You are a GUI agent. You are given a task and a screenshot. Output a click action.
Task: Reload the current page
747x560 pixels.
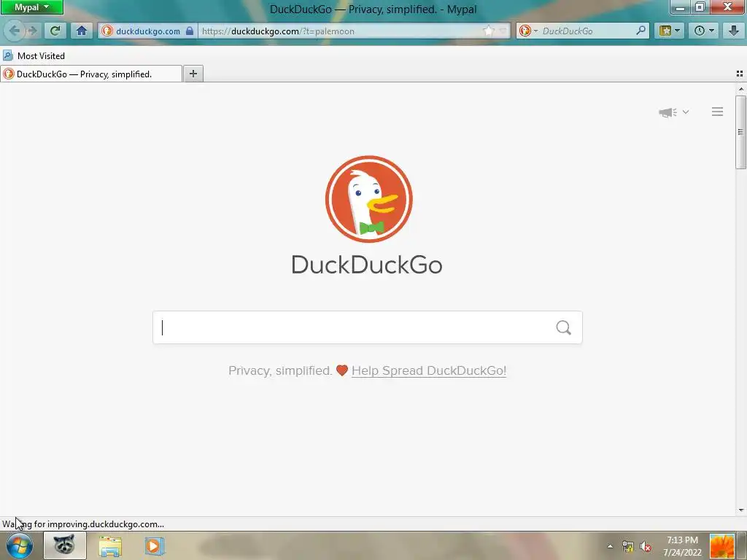(55, 31)
